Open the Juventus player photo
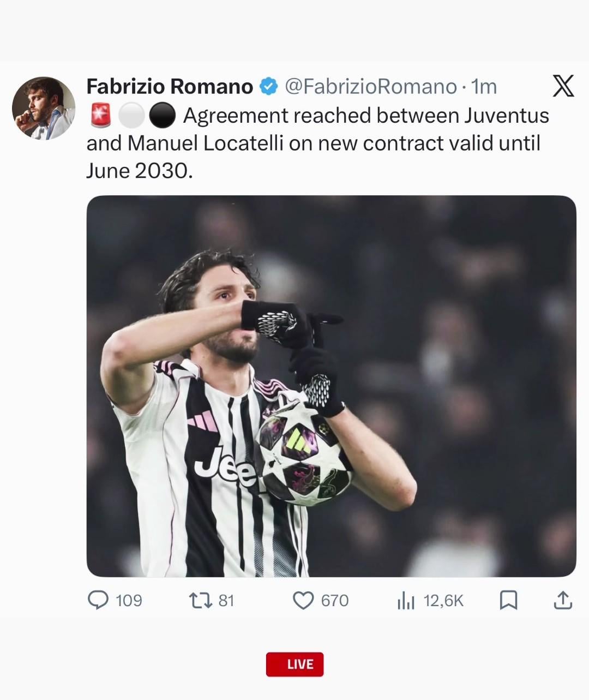 [x=331, y=386]
